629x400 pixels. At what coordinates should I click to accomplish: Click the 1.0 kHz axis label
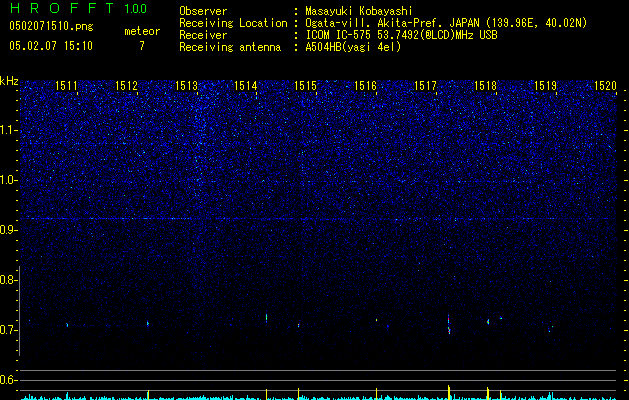8,180
